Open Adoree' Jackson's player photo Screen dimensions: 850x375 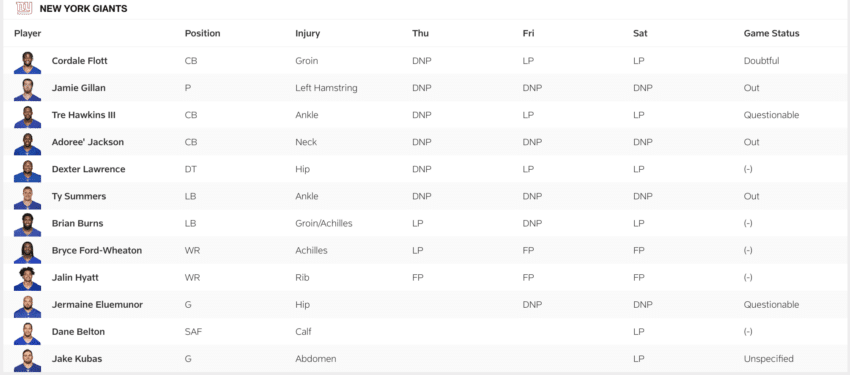[28, 143]
